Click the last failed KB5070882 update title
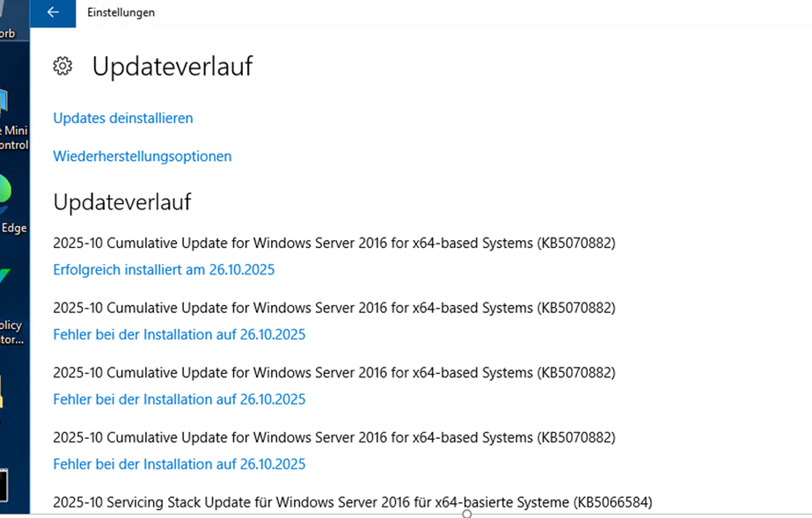Screen dimensions: 812x518 [x=333, y=437]
